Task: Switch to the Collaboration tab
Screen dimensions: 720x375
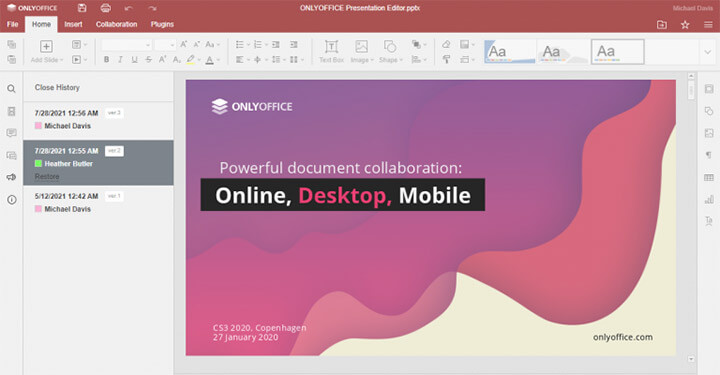Action: click(116, 24)
